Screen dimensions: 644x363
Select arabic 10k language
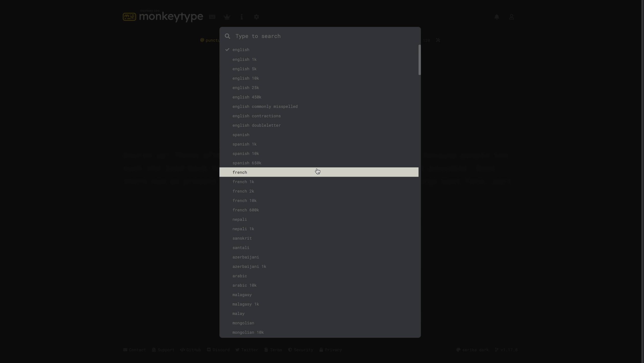(x=244, y=285)
